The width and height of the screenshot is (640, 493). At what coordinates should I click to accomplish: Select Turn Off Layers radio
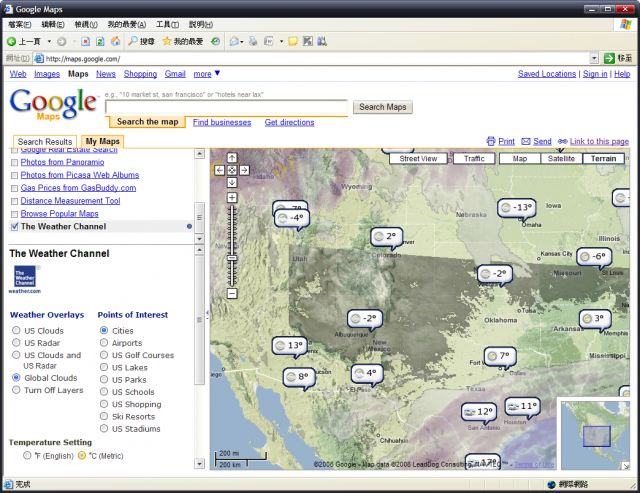tap(16, 390)
